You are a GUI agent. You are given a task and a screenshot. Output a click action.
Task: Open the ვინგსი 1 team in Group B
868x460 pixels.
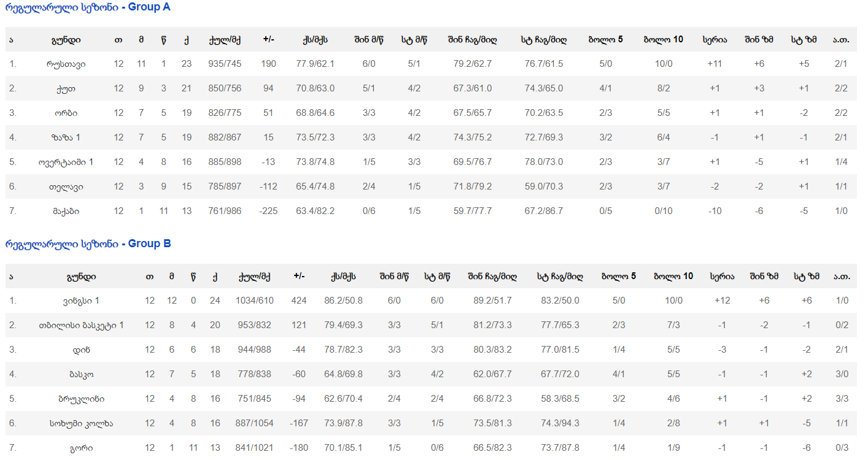[x=81, y=301]
